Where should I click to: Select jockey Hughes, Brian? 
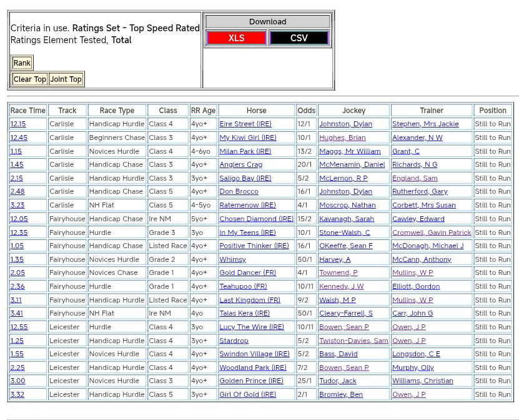[x=342, y=137]
